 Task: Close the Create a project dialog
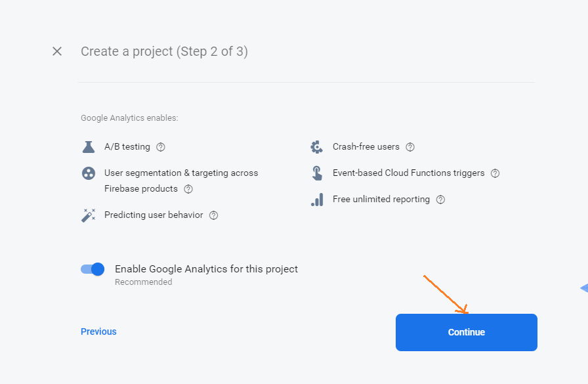tap(57, 51)
